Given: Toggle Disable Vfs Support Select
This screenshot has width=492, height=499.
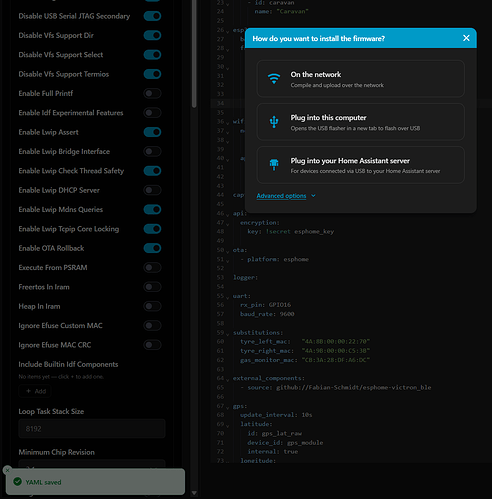Looking at the screenshot, I should [x=152, y=55].
